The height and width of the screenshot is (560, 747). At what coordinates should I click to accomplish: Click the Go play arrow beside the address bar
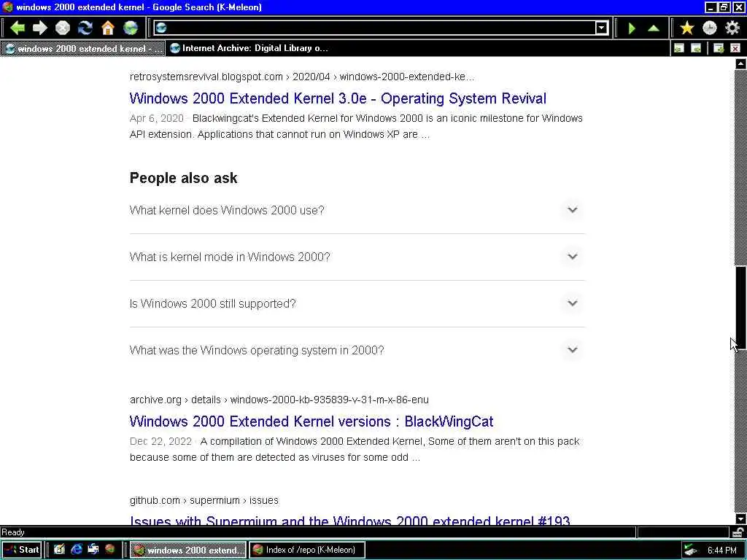tap(632, 28)
